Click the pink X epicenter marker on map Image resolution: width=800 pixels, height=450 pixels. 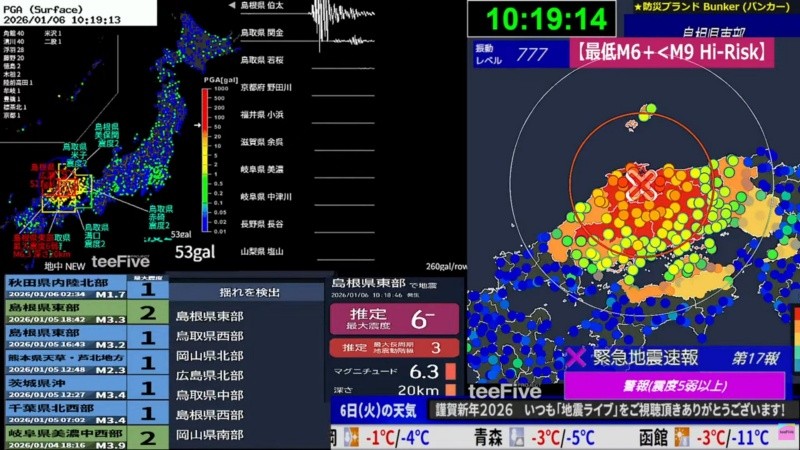tap(641, 183)
